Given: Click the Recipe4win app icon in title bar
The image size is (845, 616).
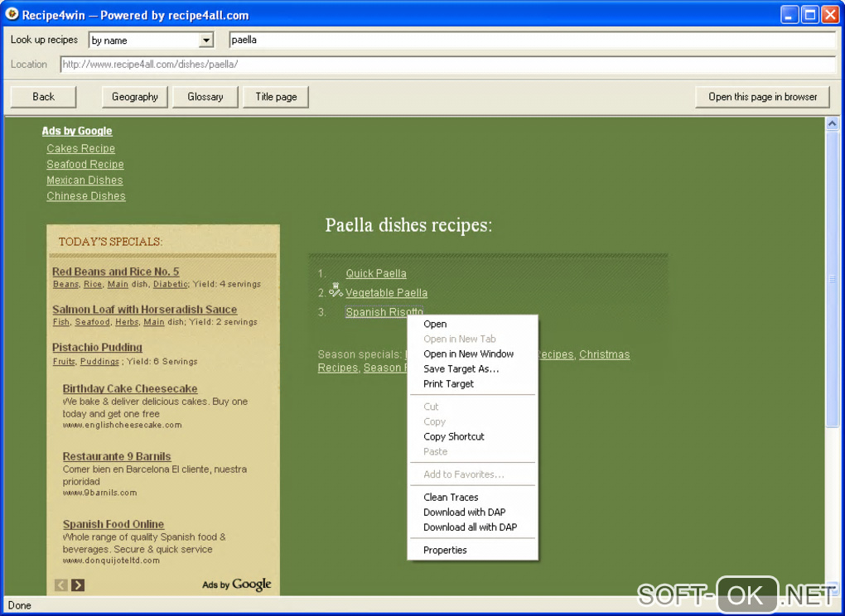Looking at the screenshot, I should point(12,14).
